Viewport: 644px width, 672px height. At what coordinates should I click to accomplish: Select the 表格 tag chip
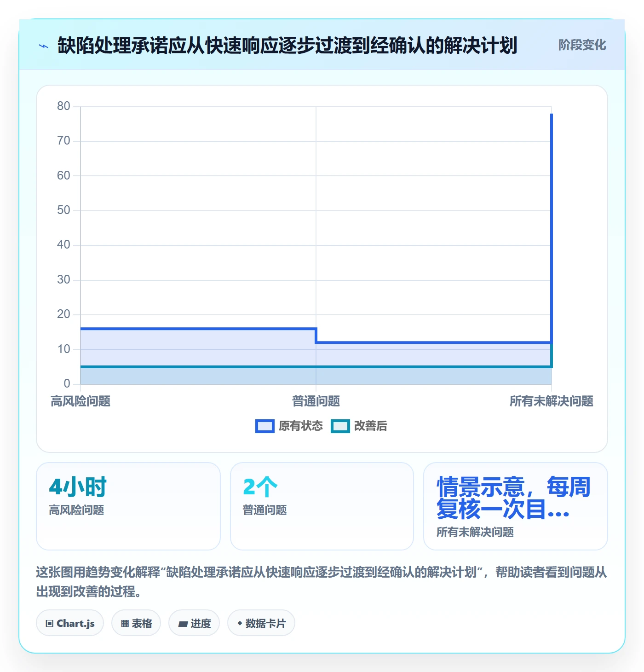click(136, 623)
